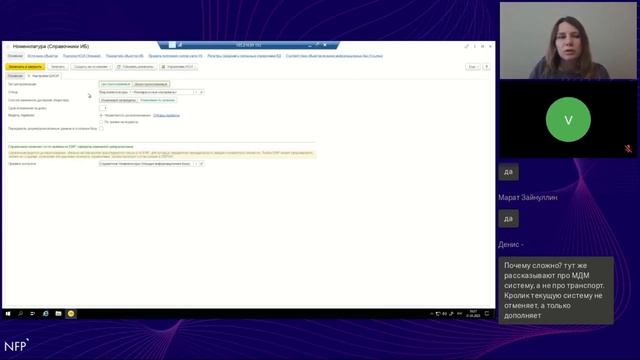
Task: Click the yellow 1C application taskbar icon
Action: click(71, 313)
